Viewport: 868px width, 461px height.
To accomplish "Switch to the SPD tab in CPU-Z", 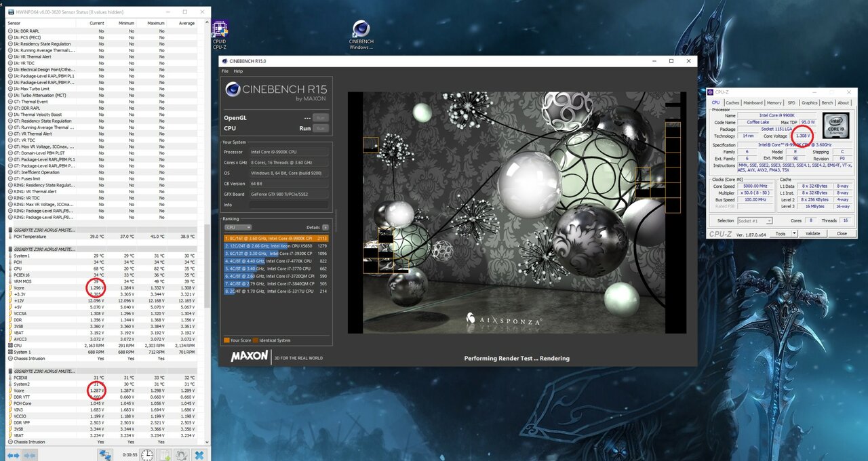I will (x=791, y=103).
